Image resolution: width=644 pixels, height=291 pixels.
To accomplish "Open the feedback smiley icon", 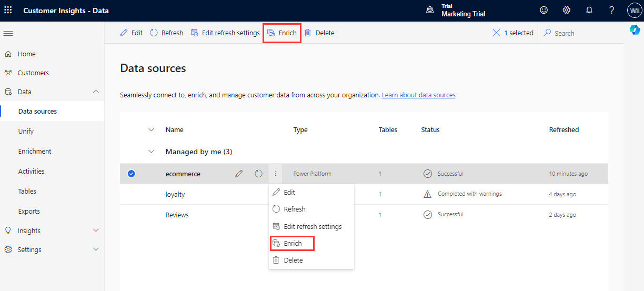I will pyautogui.click(x=544, y=10).
